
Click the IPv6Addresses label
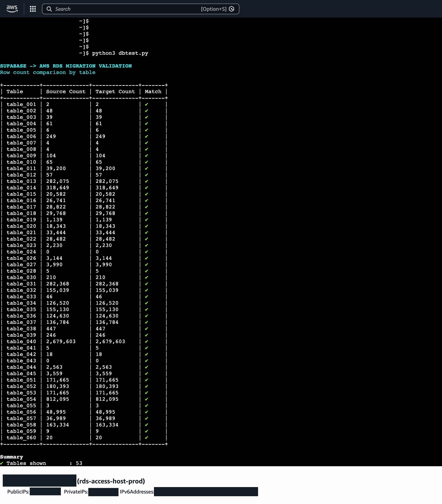137,492
